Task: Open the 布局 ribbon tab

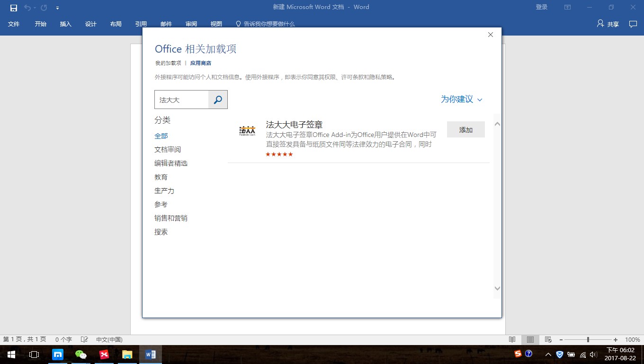Action: pos(116,24)
